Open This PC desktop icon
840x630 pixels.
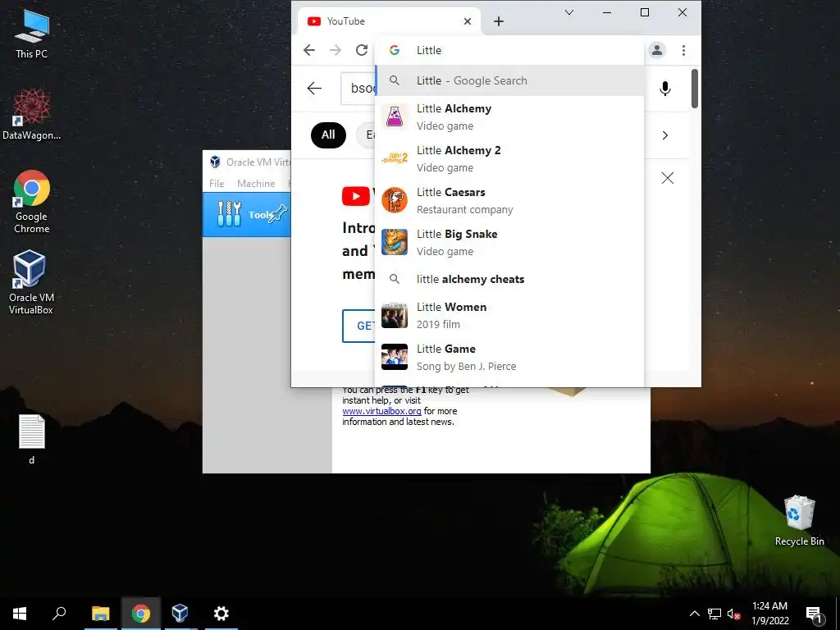click(x=31, y=34)
